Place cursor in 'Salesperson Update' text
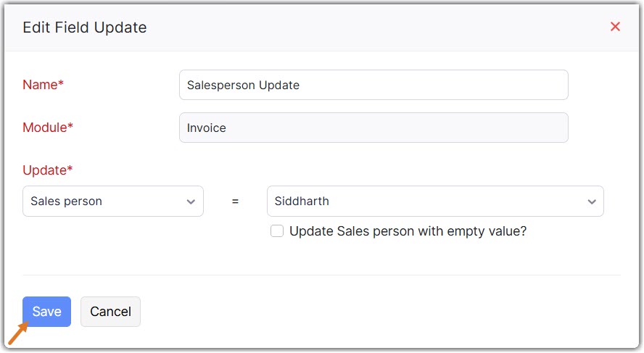The height and width of the screenshot is (353, 644). [x=243, y=85]
